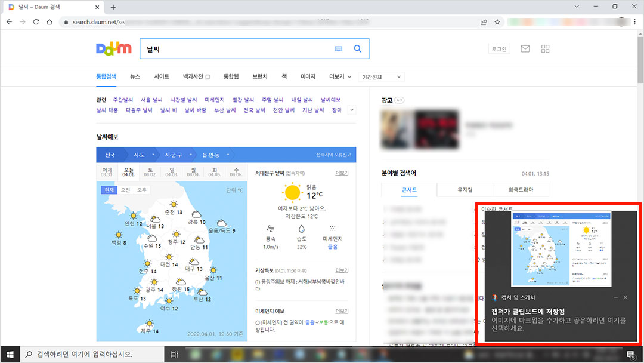Viewport: 644px width, 363px height.
Task: Open 미세먼지 related link
Action: pyautogui.click(x=215, y=100)
